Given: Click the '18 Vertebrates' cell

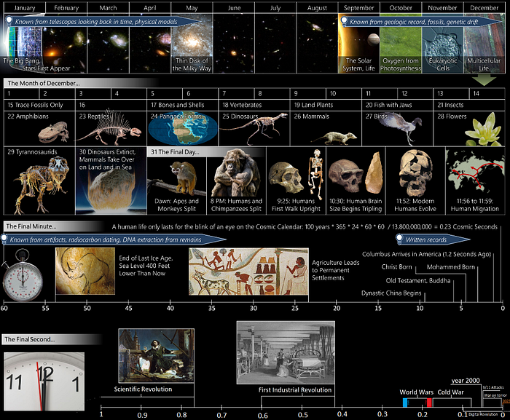Looking at the screenshot, I should [x=254, y=105].
